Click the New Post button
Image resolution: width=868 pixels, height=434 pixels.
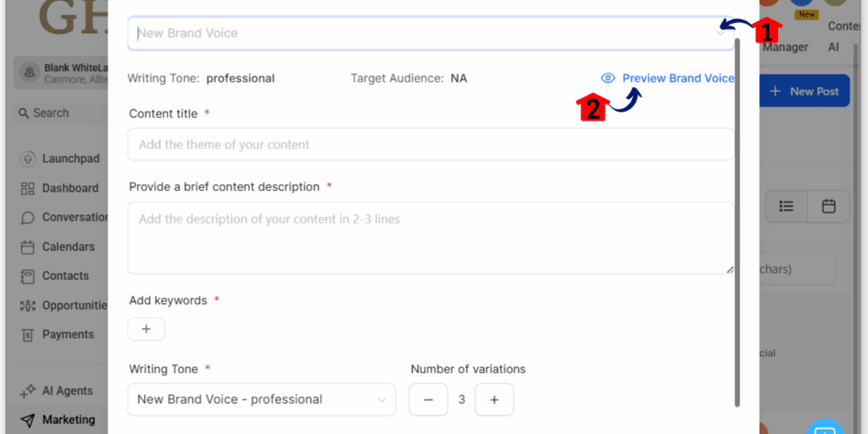coord(804,92)
